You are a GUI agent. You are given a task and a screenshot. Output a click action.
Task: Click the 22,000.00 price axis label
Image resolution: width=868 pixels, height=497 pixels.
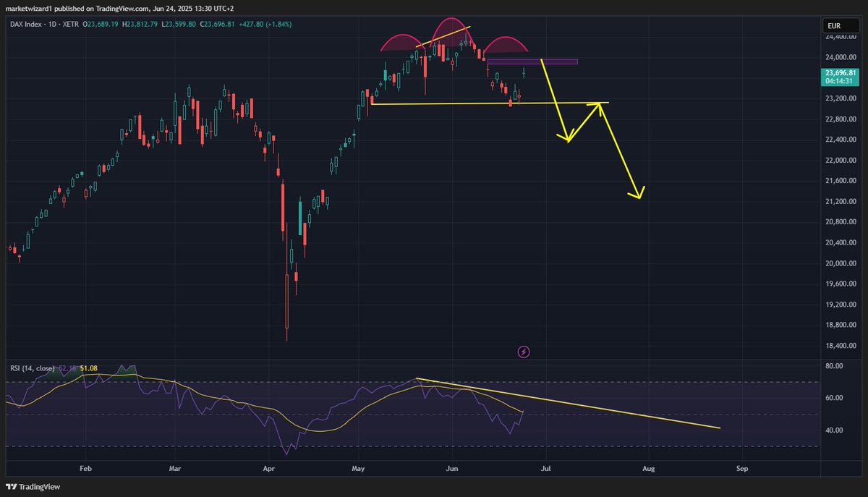(x=841, y=160)
